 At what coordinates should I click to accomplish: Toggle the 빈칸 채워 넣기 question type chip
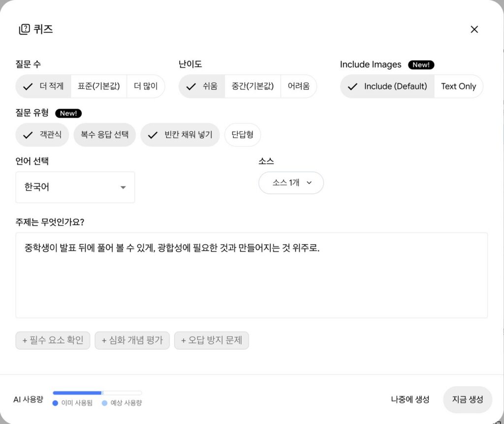[x=180, y=135]
